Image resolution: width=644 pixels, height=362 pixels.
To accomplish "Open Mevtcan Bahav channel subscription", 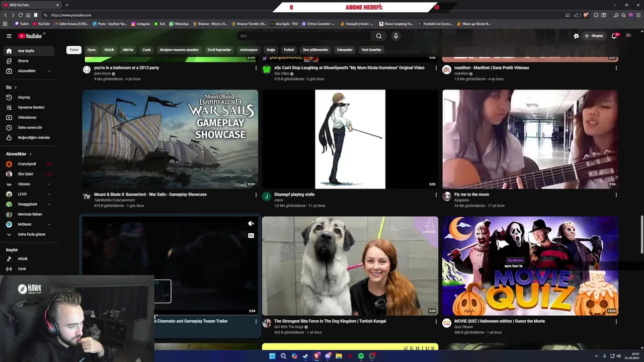I will [x=30, y=214].
